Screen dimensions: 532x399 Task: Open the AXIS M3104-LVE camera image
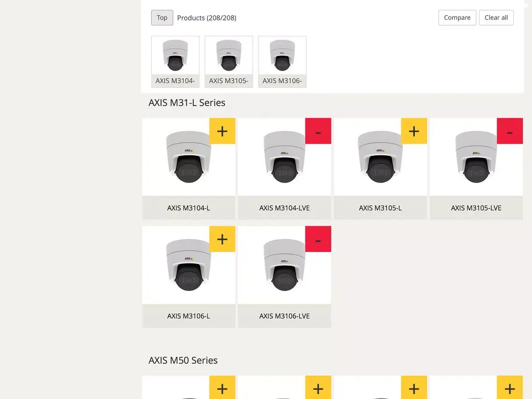click(x=284, y=157)
